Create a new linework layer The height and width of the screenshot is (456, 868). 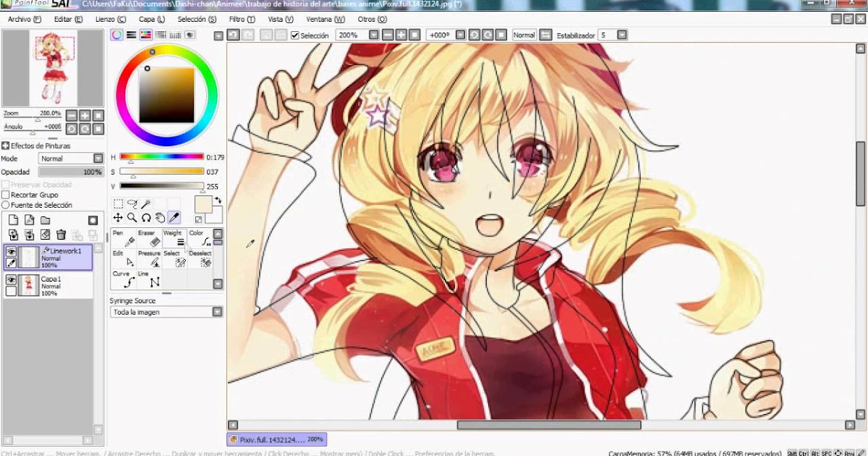[29, 220]
